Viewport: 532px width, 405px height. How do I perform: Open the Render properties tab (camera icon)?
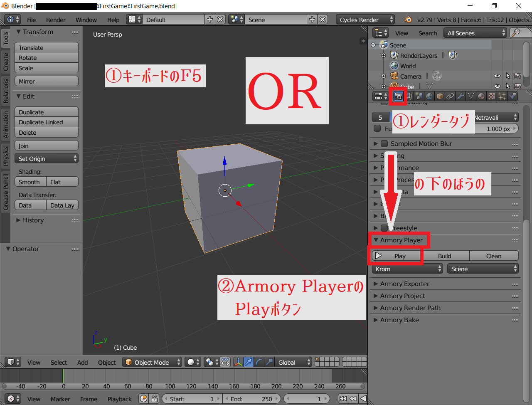point(398,96)
